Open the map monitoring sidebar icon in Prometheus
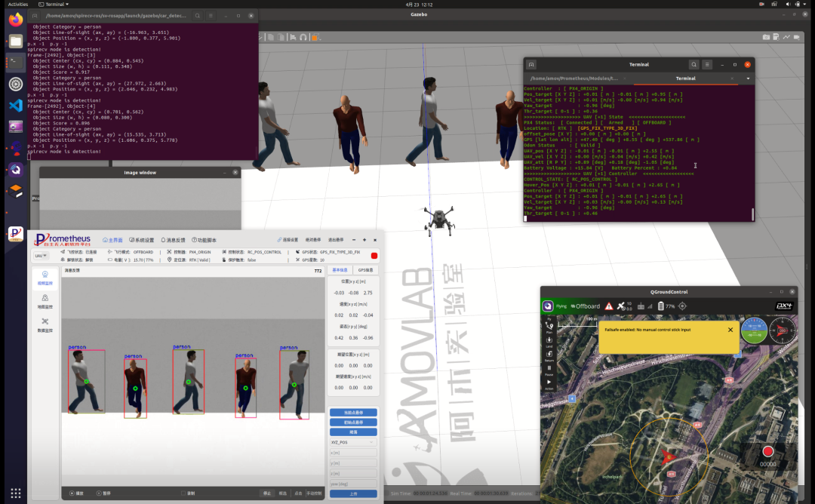815x504 pixels. (45, 301)
